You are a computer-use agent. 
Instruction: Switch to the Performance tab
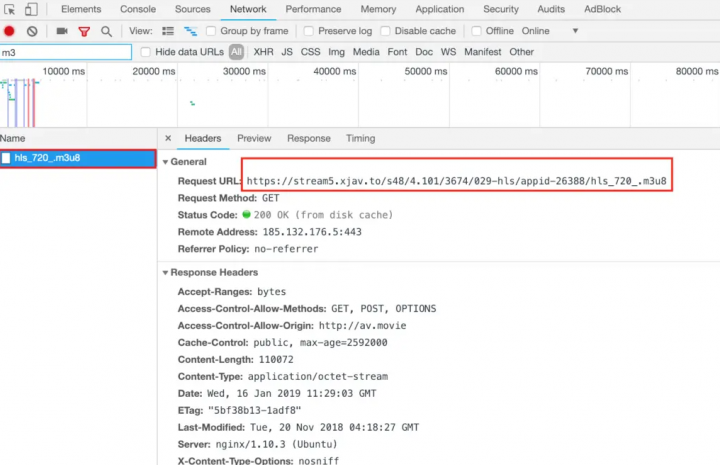point(313,9)
